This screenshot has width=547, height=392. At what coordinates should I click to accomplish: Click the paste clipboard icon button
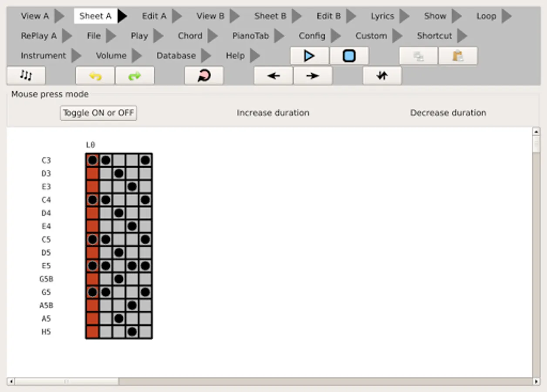pyautogui.click(x=458, y=56)
